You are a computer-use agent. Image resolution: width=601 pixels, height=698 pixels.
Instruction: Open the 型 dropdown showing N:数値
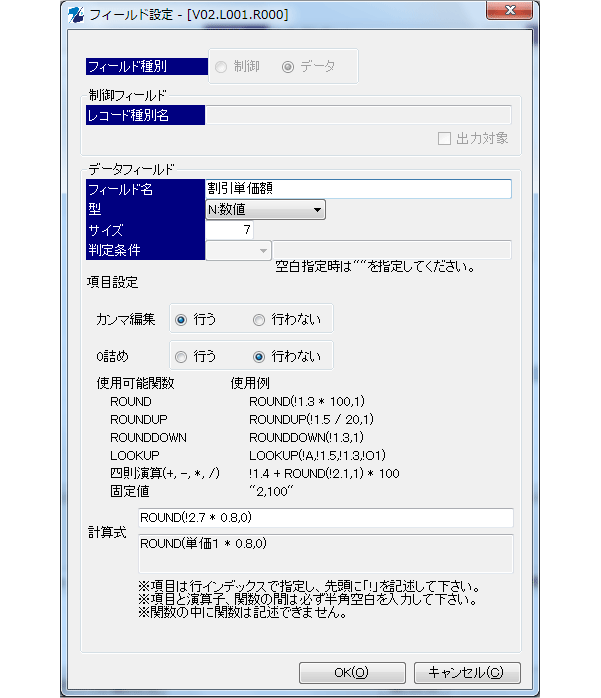pos(265,209)
